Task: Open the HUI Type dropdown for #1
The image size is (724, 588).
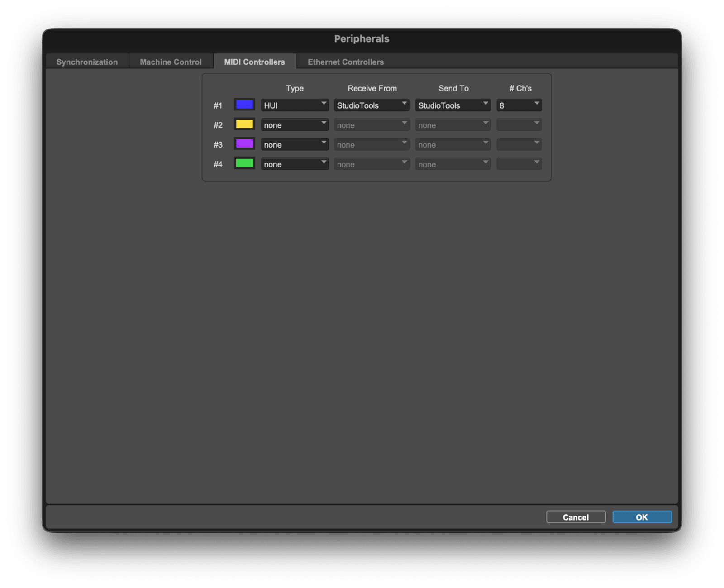Action: point(295,105)
